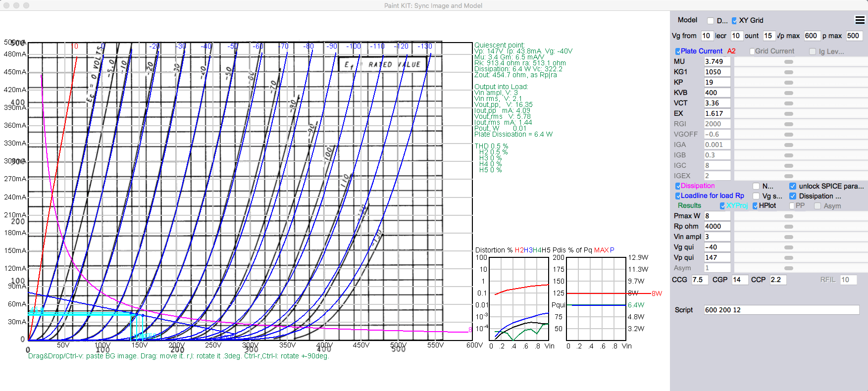Image resolution: width=868 pixels, height=391 pixels.
Task: Click the KVB slider handle
Action: coord(789,93)
